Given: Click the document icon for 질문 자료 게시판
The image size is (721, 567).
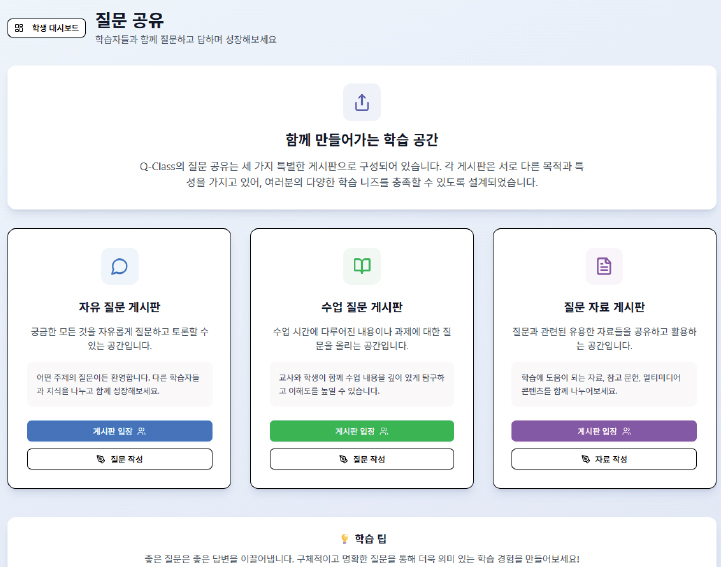Looking at the screenshot, I should tap(604, 266).
